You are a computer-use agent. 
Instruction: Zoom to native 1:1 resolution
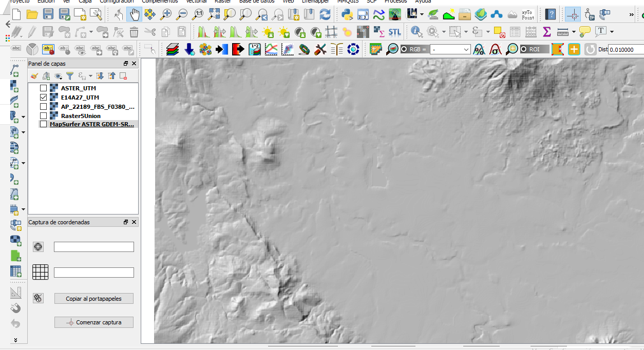(198, 14)
